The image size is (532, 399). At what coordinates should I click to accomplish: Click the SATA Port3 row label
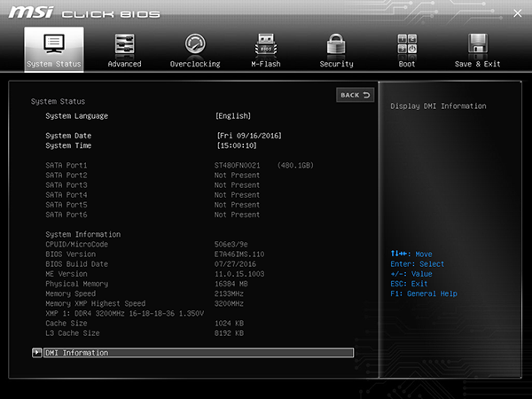pyautogui.click(x=66, y=185)
